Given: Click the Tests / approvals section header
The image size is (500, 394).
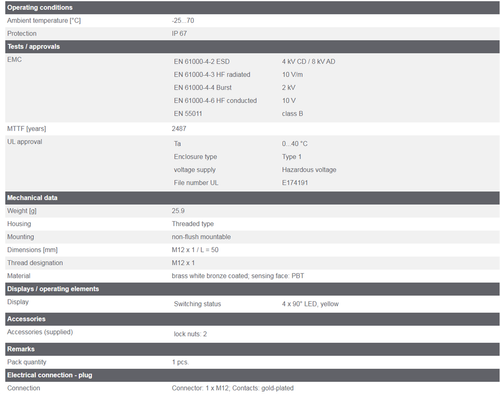Looking at the screenshot, I should click(252, 47).
